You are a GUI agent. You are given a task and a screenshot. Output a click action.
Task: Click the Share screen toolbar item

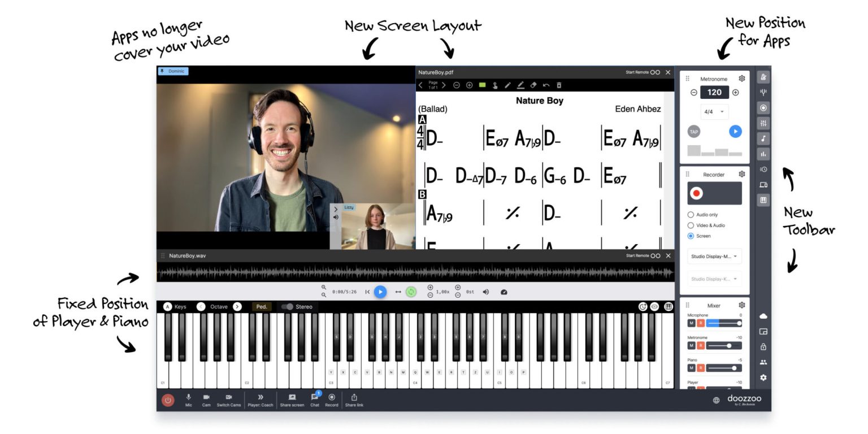coord(292,400)
